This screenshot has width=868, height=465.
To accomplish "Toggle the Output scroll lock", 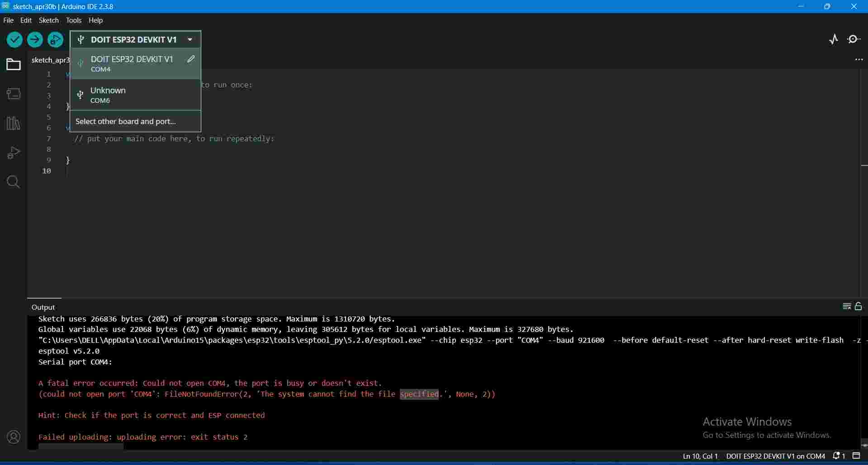I will [858, 307].
